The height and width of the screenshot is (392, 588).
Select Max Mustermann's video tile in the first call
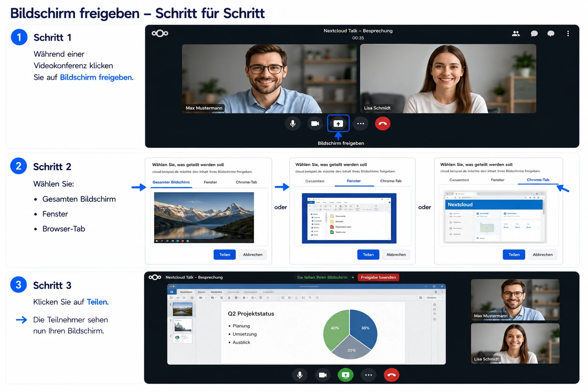[x=269, y=78]
